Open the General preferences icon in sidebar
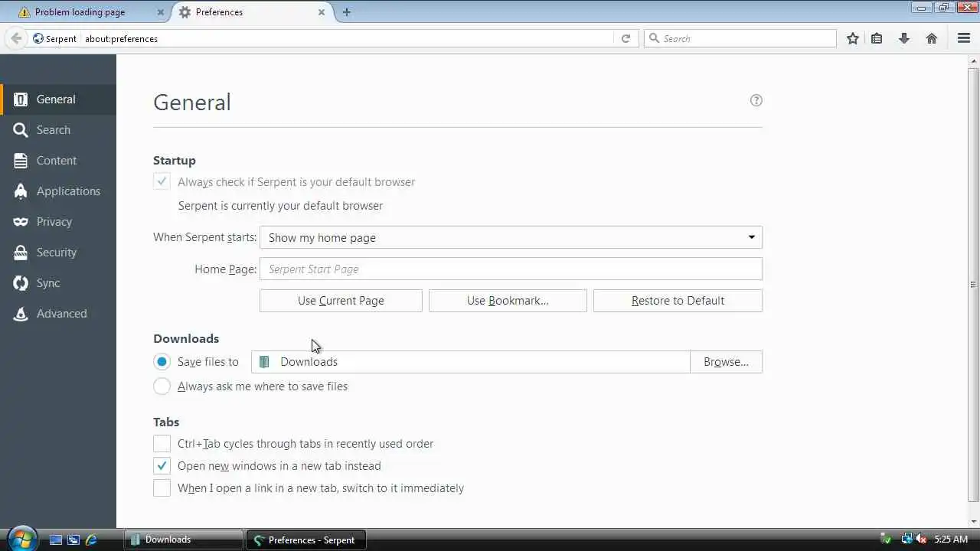 [x=21, y=99]
